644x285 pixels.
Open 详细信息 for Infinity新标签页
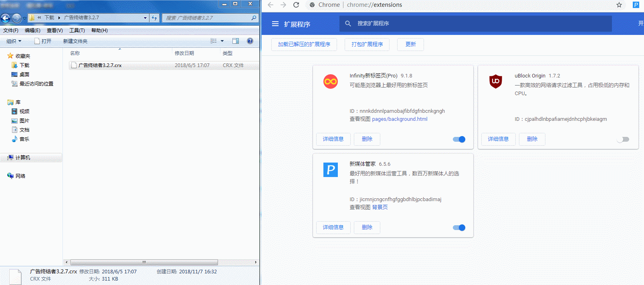(x=333, y=139)
